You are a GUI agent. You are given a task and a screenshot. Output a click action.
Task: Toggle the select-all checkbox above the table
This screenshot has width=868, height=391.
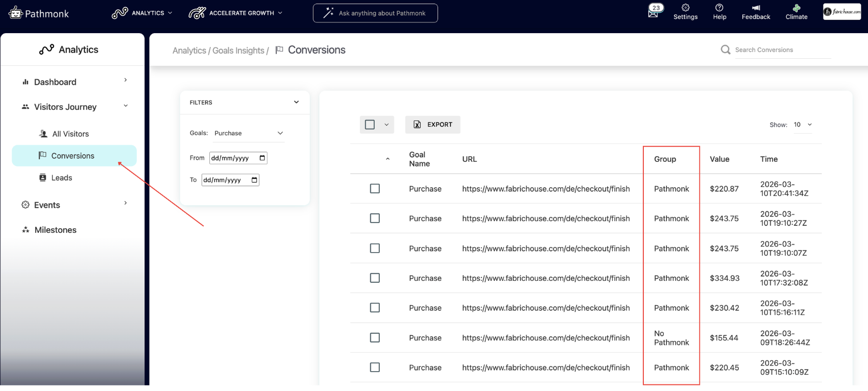370,125
